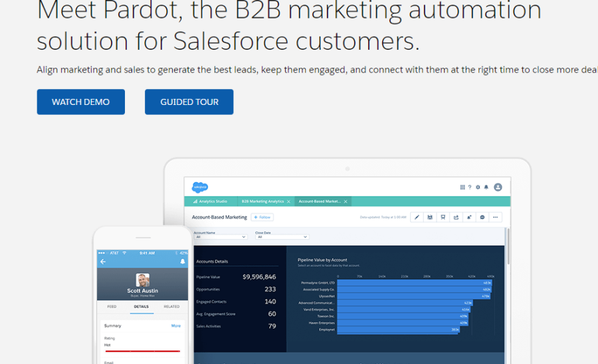
Task: Click the Follow button
Action: tap(262, 217)
